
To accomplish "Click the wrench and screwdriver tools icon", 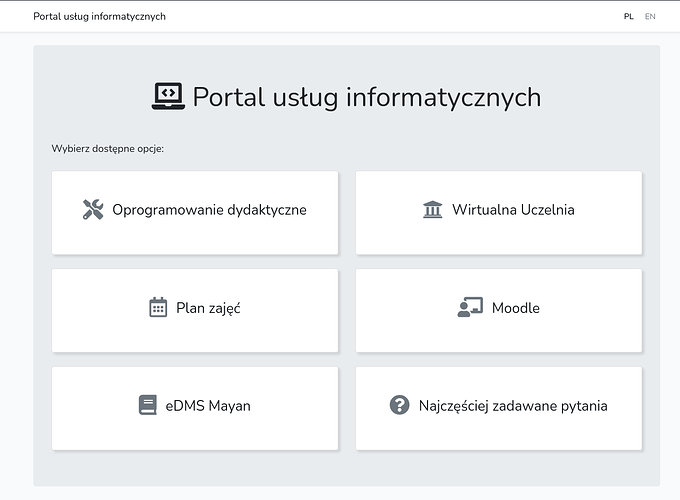I will [93, 209].
